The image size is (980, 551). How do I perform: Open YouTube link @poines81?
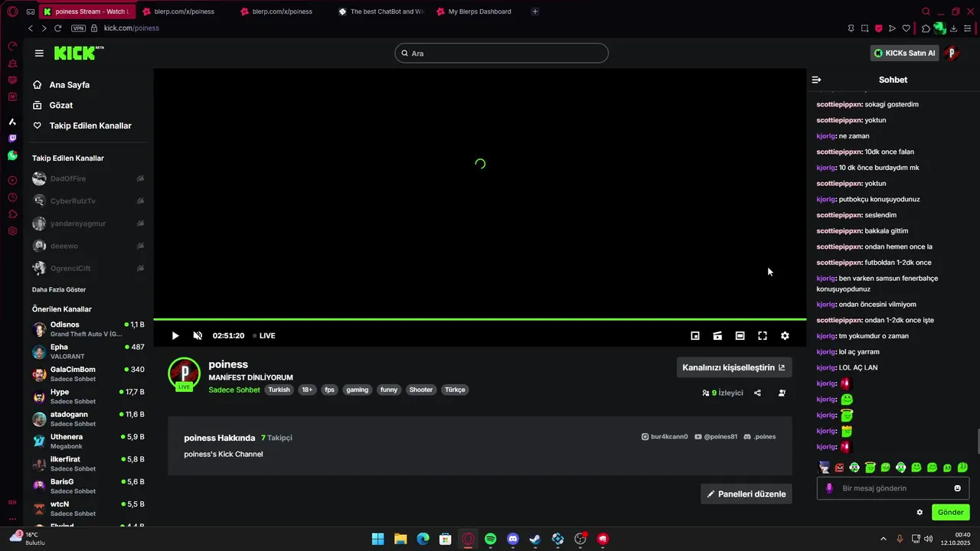716,437
